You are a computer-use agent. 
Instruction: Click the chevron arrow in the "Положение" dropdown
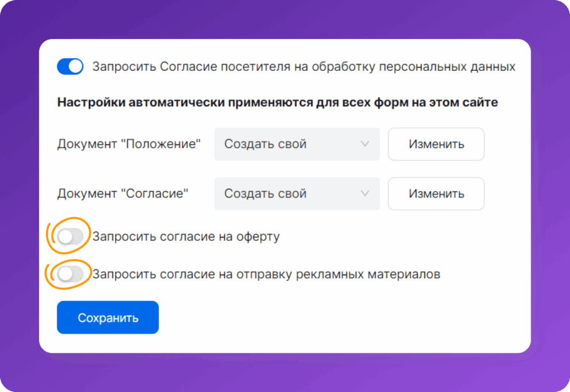(364, 144)
